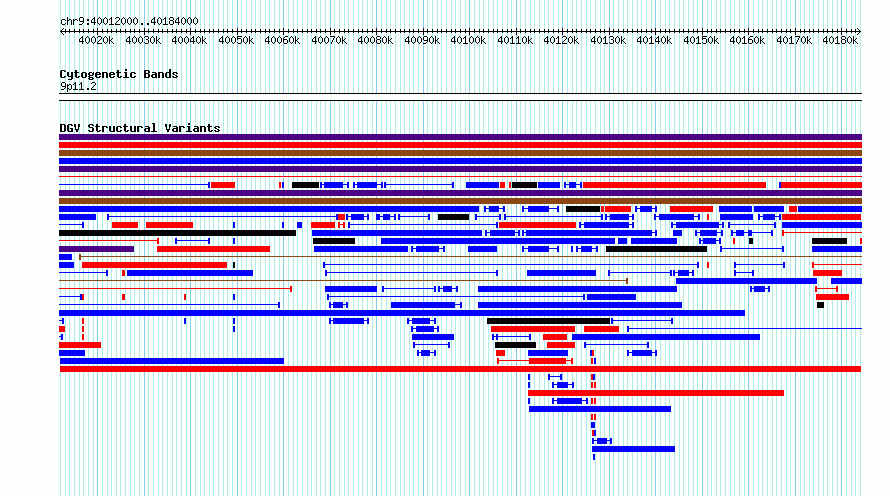Select the blue variant spanning 40012k to 40060k

coord(171,361)
